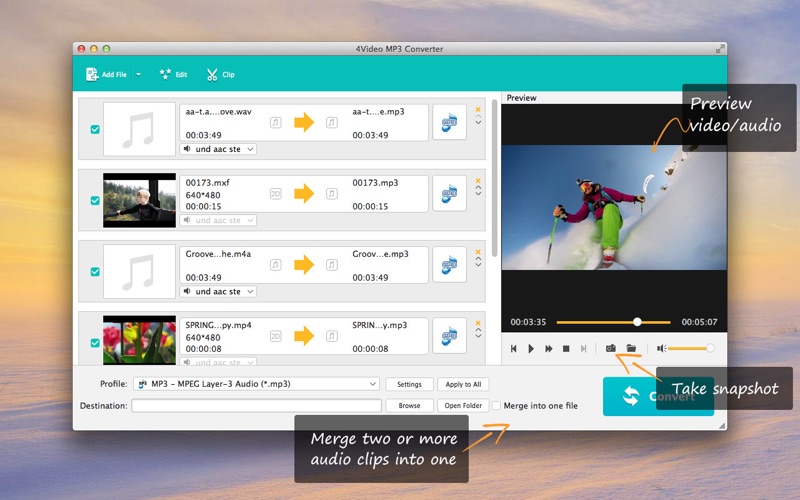Open the Add File dropdown arrow
The height and width of the screenshot is (500, 800).
[x=138, y=74]
